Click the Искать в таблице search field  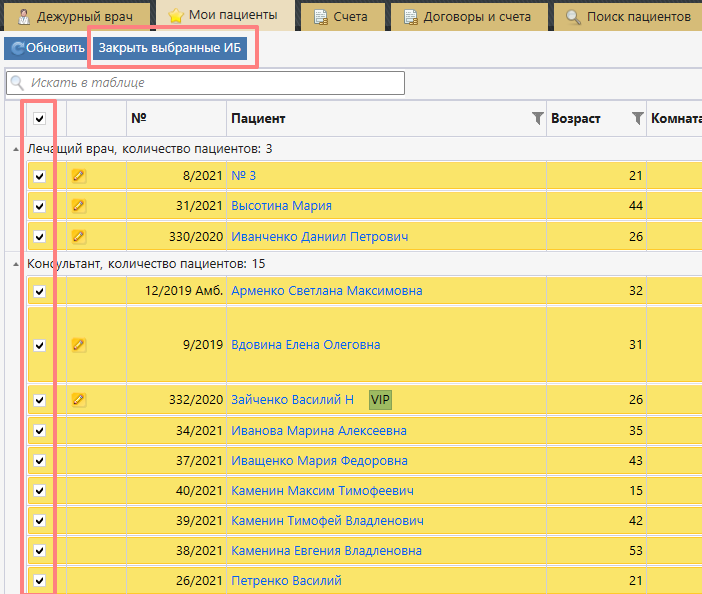(205, 83)
